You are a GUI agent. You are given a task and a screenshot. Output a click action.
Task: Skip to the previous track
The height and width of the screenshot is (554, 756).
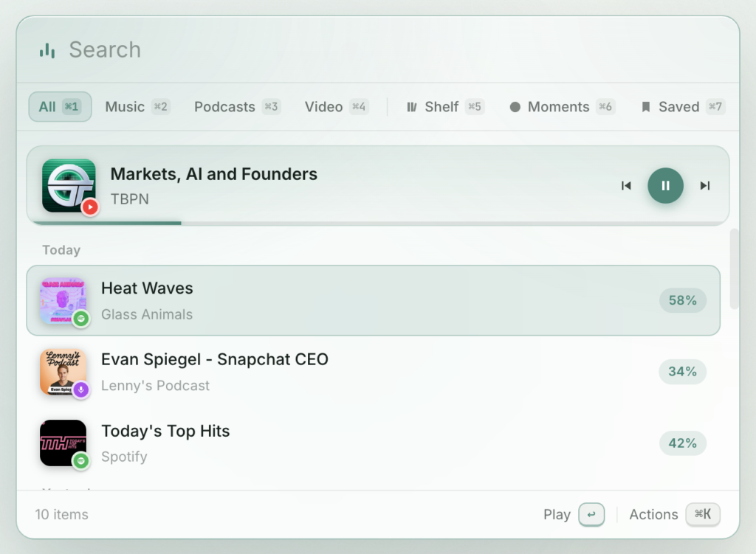626,185
